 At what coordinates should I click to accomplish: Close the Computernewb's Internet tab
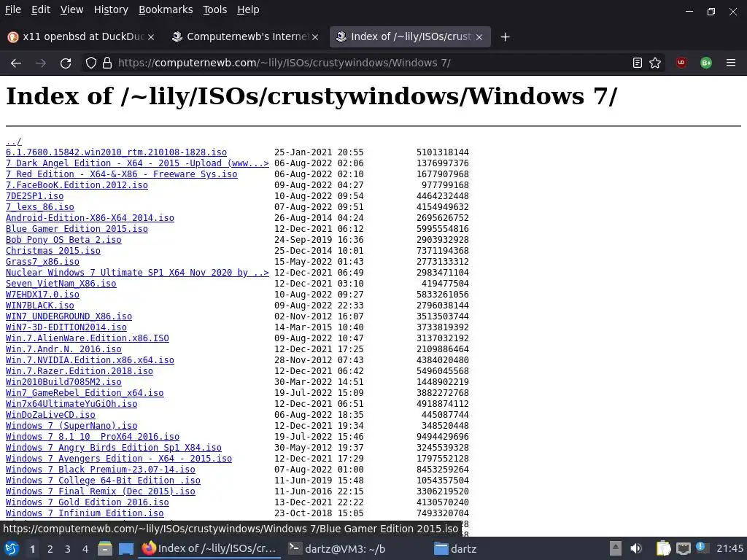click(315, 37)
